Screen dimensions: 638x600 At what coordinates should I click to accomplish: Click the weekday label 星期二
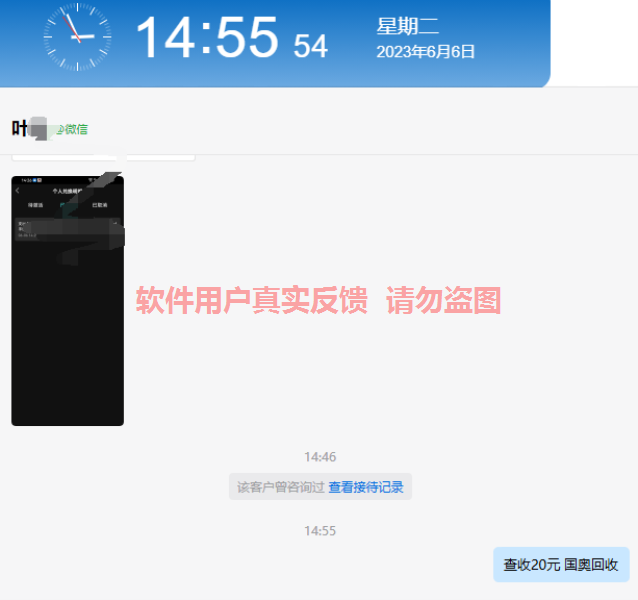pos(407,27)
